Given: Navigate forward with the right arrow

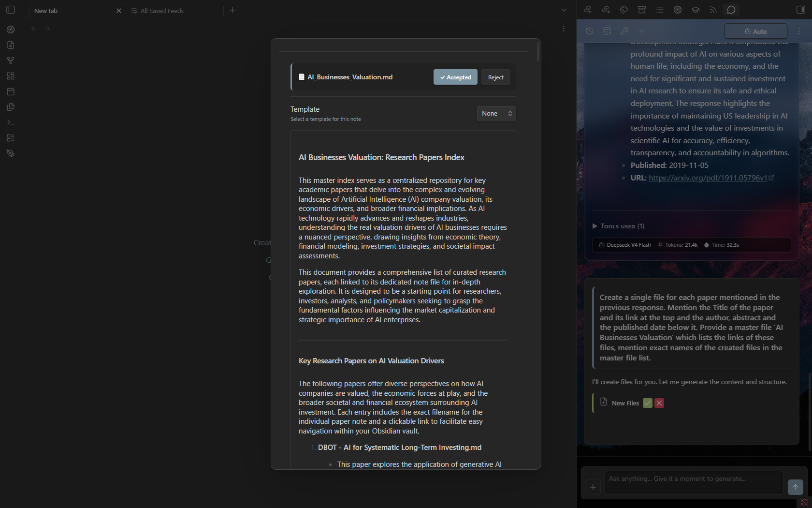Looking at the screenshot, I should coord(47,29).
